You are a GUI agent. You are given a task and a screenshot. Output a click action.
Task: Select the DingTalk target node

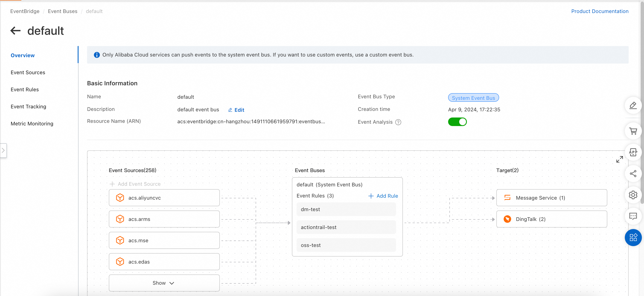tap(551, 219)
